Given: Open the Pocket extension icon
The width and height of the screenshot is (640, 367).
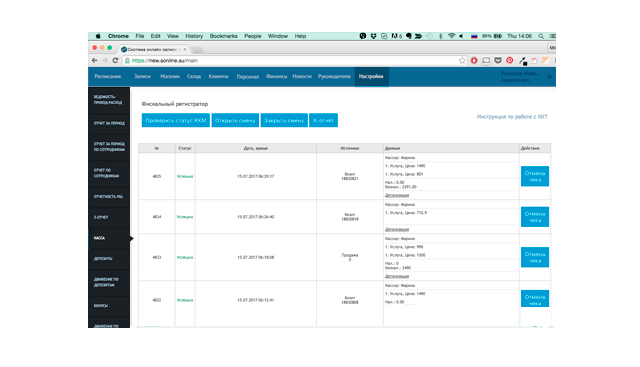Looking at the screenshot, I should pyautogui.click(x=498, y=60).
